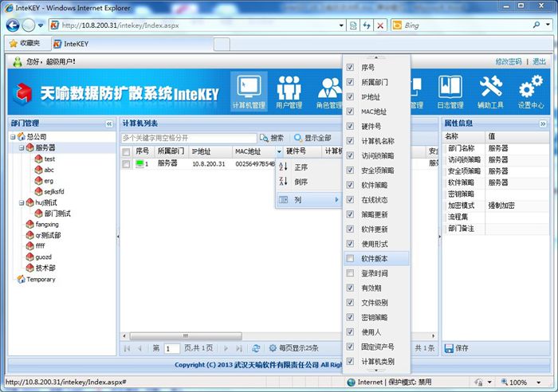The image size is (558, 392).
Task: Uncheck the MAC地址 column checkbox
Action: point(350,112)
